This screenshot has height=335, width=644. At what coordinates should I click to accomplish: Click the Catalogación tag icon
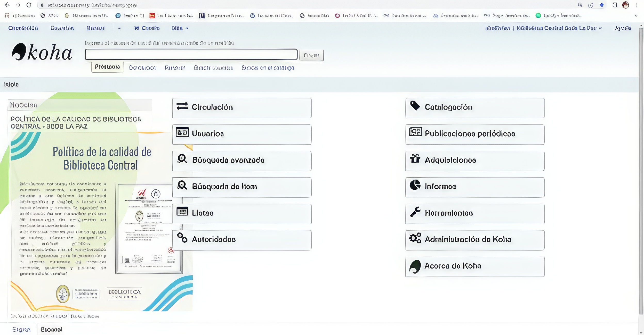pos(415,106)
